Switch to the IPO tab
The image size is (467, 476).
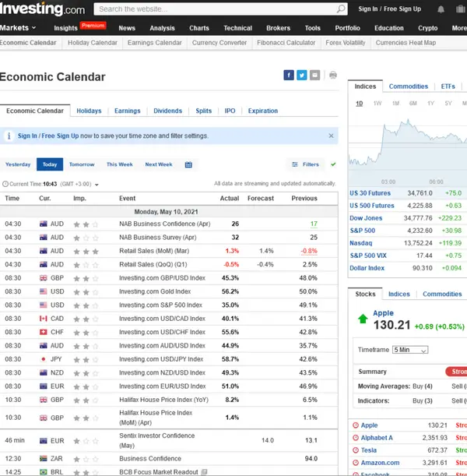pos(230,111)
